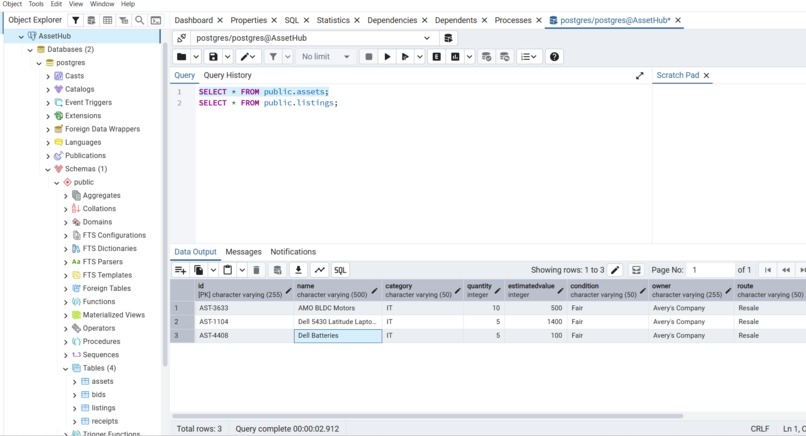Click the Explain (E) icon
Image resolution: width=806 pixels, height=436 pixels.
click(436, 57)
